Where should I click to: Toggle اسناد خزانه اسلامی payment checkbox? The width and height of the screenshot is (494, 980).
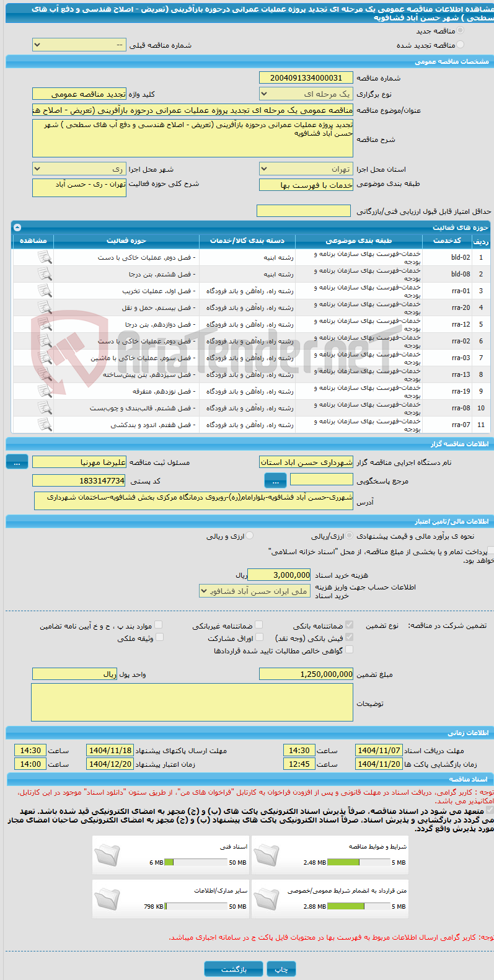pyautogui.click(x=491, y=551)
